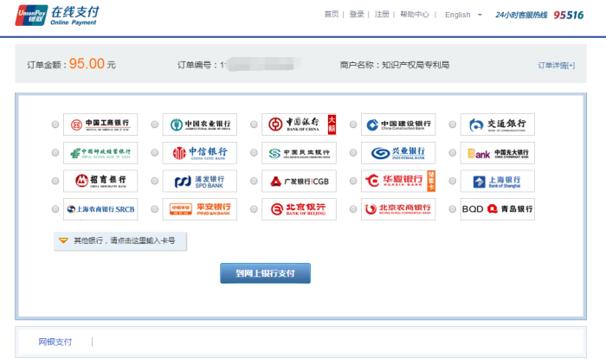The height and width of the screenshot is (364, 606).
Task: Click the 中国农业银行 bank logo
Action: click(200, 125)
